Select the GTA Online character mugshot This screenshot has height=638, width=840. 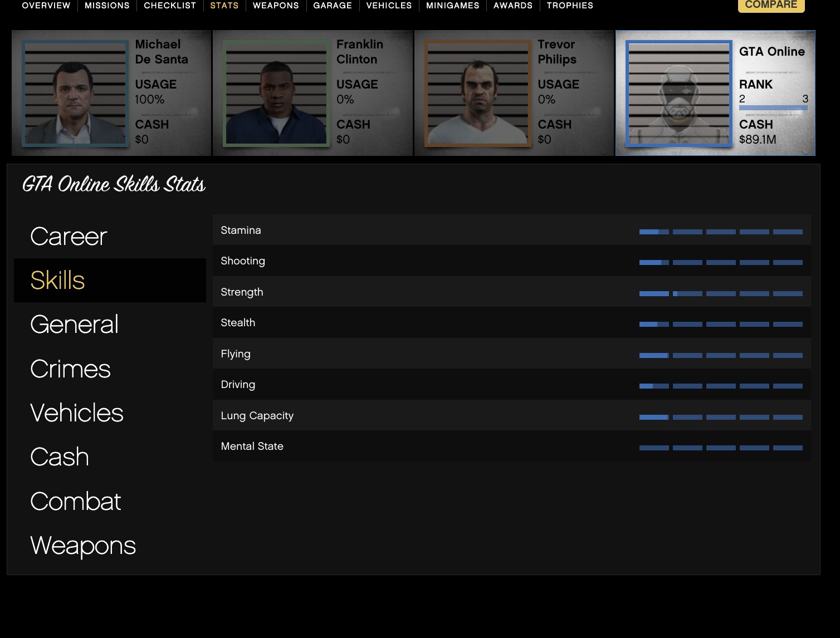pyautogui.click(x=679, y=93)
